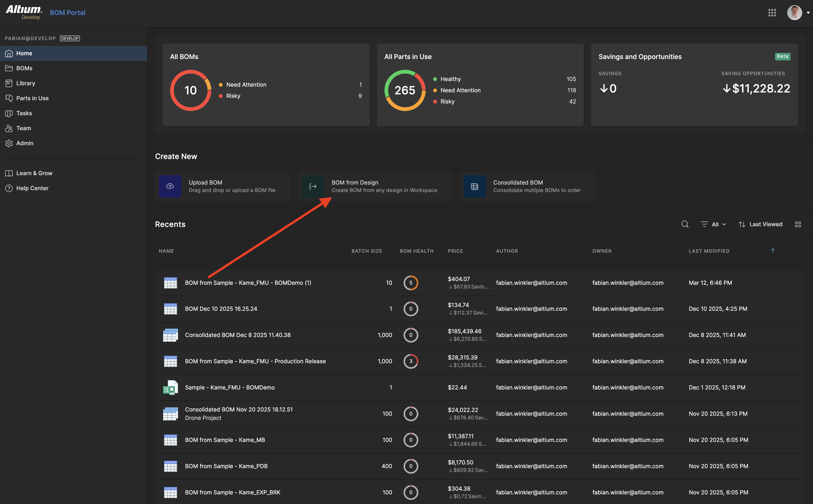Click health ring for Kame_MB row
This screenshot has height=504, width=813.
coord(411,440)
